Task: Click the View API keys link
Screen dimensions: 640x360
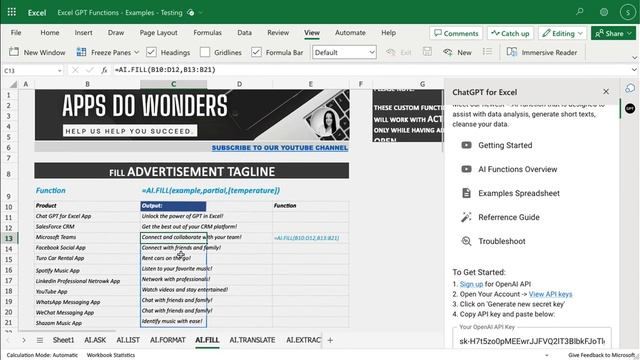Action: [x=550, y=294]
